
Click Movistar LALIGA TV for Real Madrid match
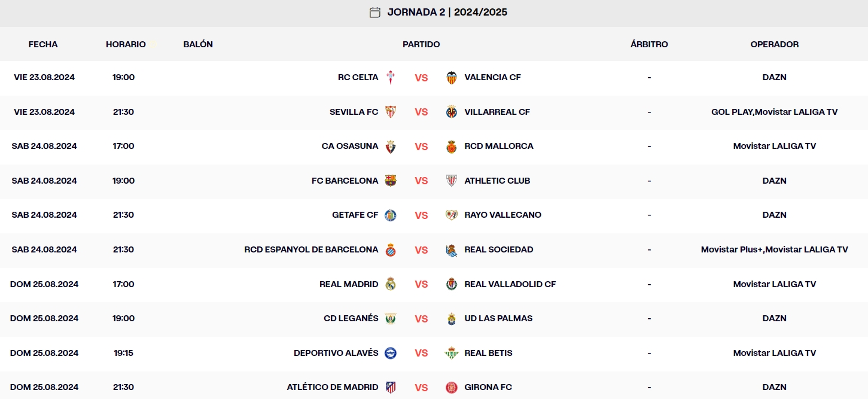click(x=774, y=284)
